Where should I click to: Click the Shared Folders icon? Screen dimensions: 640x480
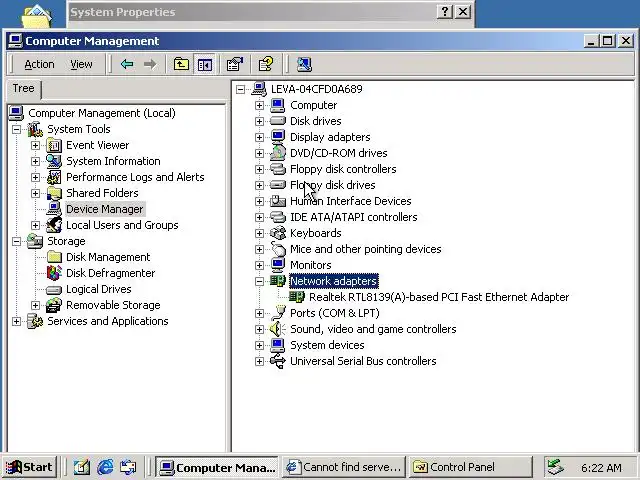[x=54, y=193]
